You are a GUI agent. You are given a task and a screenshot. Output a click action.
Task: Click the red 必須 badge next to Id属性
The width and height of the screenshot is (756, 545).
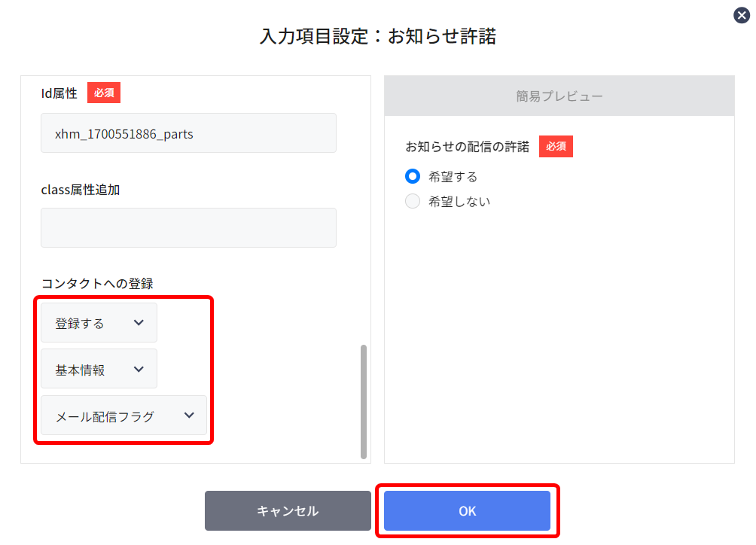104,93
